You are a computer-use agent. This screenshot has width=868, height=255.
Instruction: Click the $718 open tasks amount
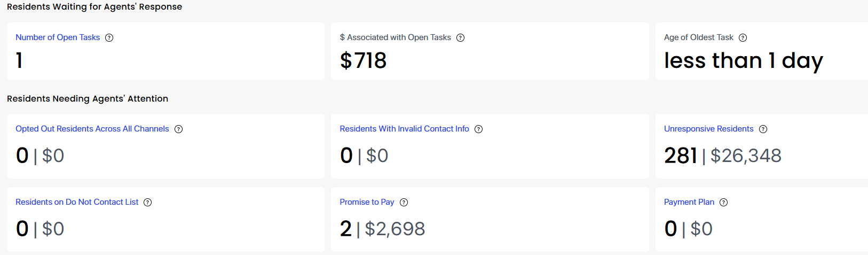(364, 60)
